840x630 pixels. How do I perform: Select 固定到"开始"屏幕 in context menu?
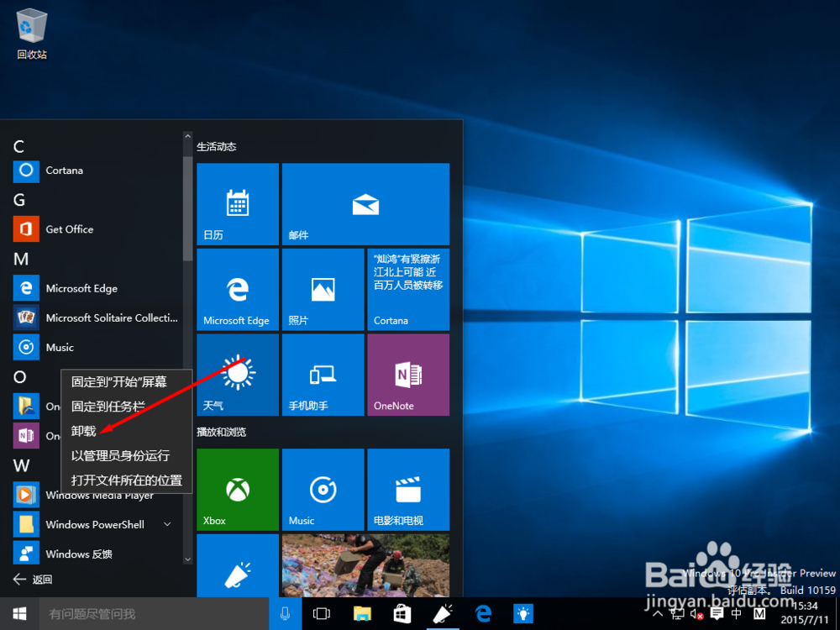[x=127, y=382]
